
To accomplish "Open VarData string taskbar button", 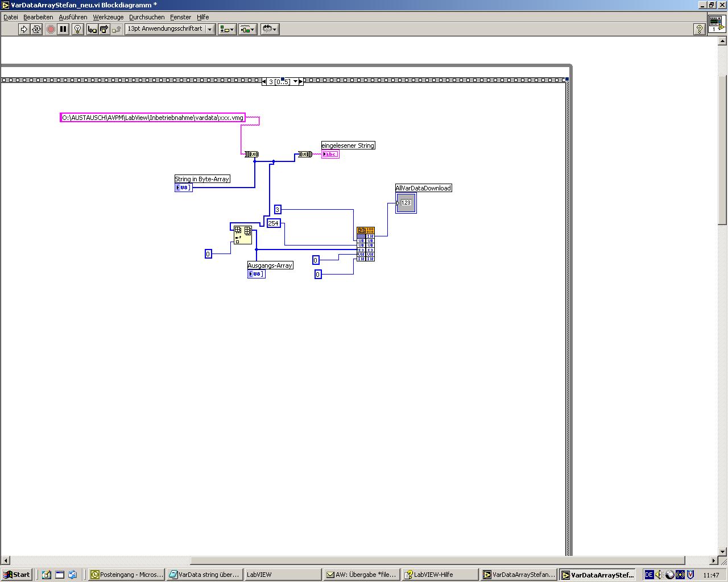I will pos(205,575).
